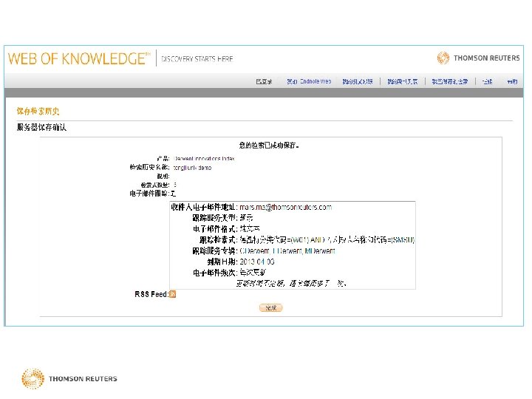Viewport: 532px width, 399px height.
Task: Click the Derwent editions list text
Action: [x=287, y=250]
